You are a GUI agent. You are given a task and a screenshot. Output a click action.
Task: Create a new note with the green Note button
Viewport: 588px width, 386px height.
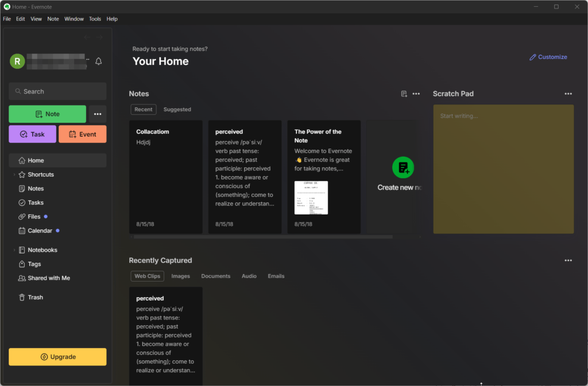pyautogui.click(x=47, y=114)
